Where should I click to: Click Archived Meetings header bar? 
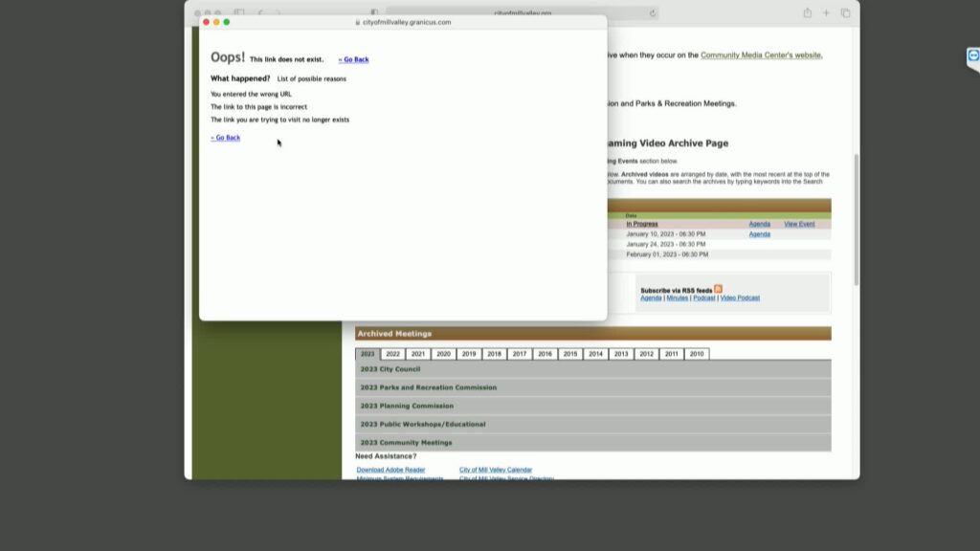[x=593, y=334]
